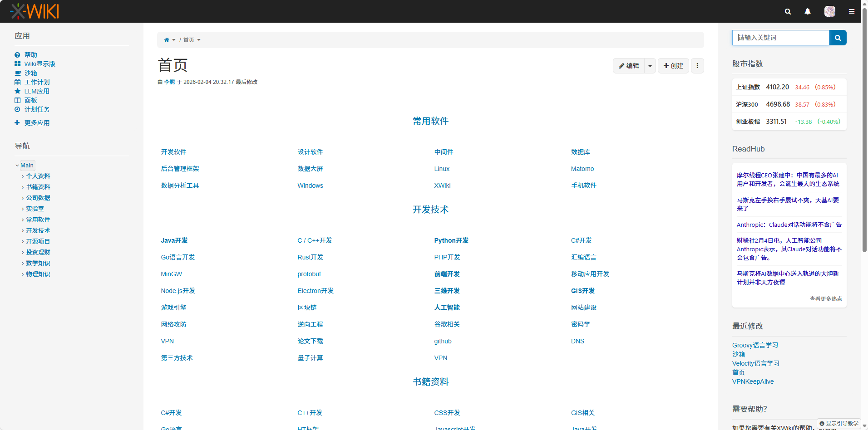Open the 沙箱 sandbox app icon

tap(17, 73)
